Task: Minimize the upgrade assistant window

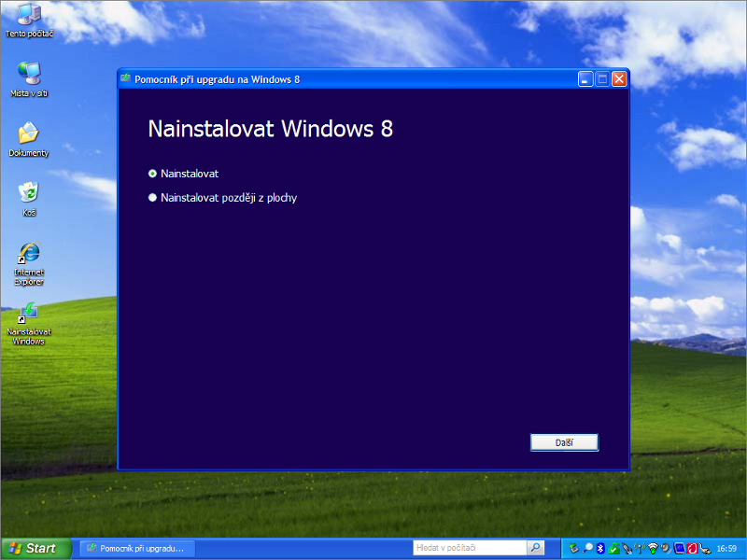Action: [585, 79]
